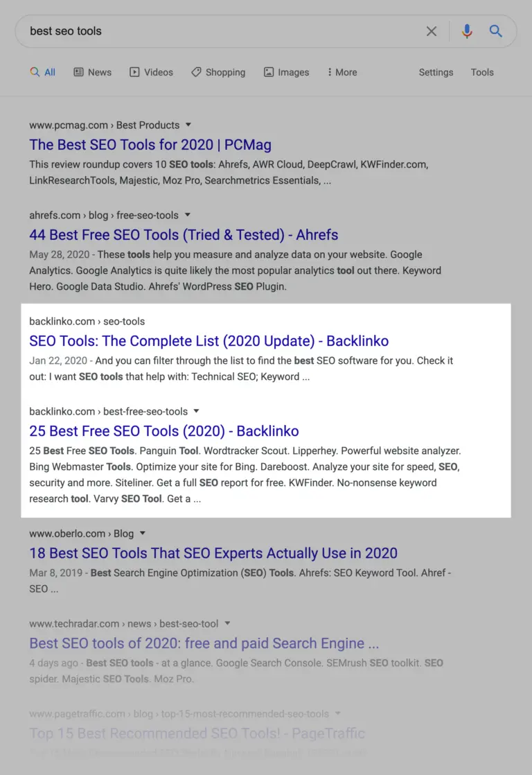Screen dimensions: 532x775
Task: Expand dropdown arrow next to pcmag.com URL
Action: point(187,125)
